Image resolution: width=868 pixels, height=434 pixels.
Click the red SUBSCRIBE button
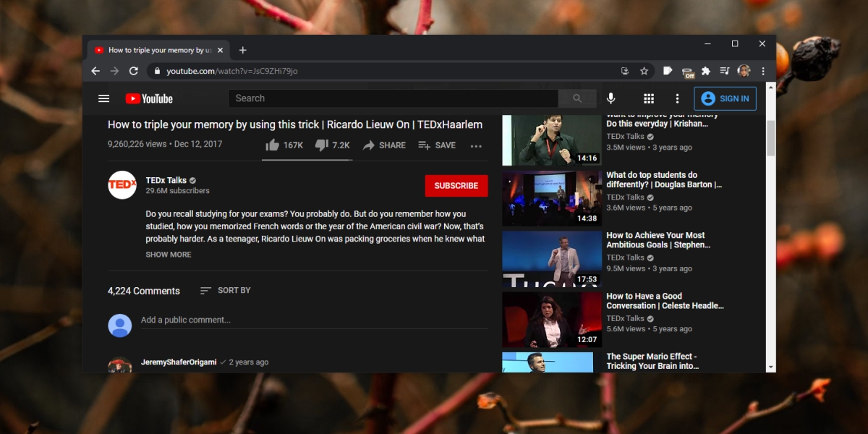click(456, 186)
